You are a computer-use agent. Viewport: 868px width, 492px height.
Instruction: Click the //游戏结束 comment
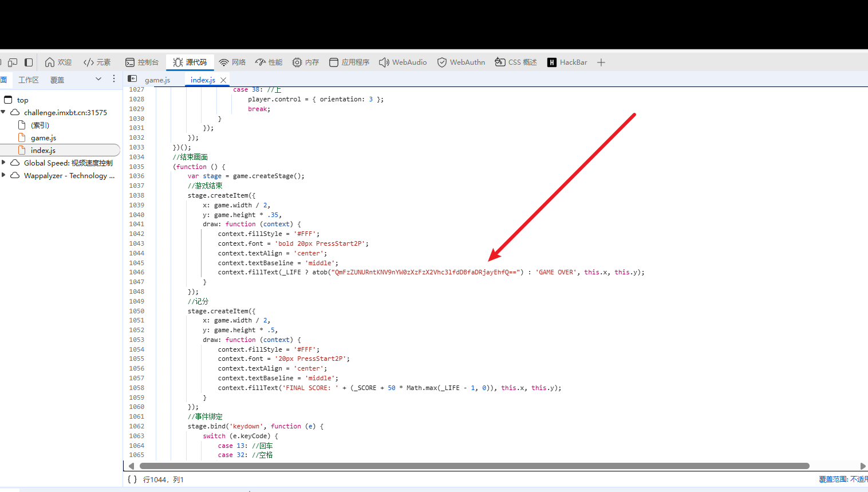click(x=205, y=186)
